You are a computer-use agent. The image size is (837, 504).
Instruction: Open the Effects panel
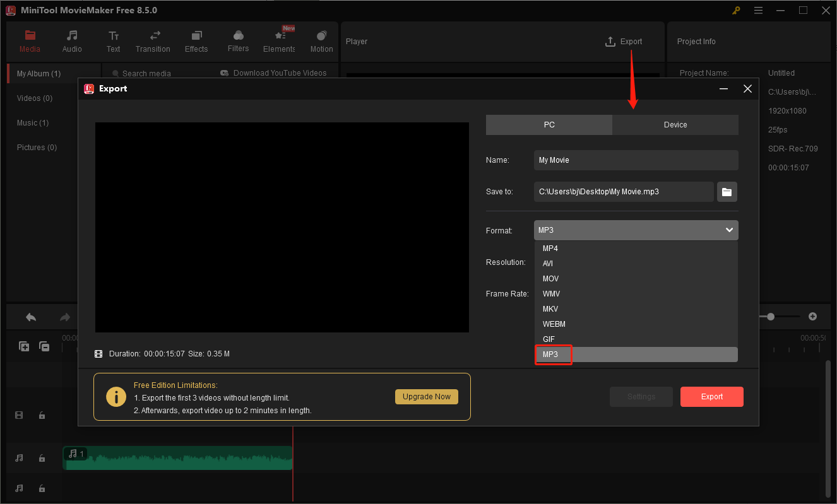pyautogui.click(x=196, y=41)
